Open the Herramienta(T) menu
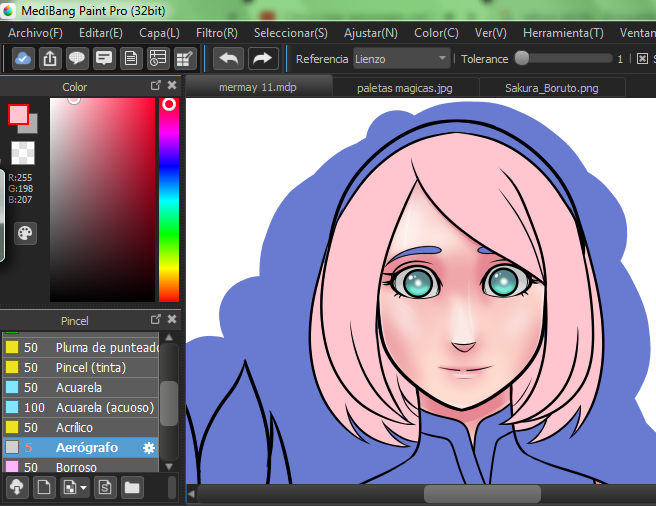This screenshot has height=506, width=656. pos(563,33)
